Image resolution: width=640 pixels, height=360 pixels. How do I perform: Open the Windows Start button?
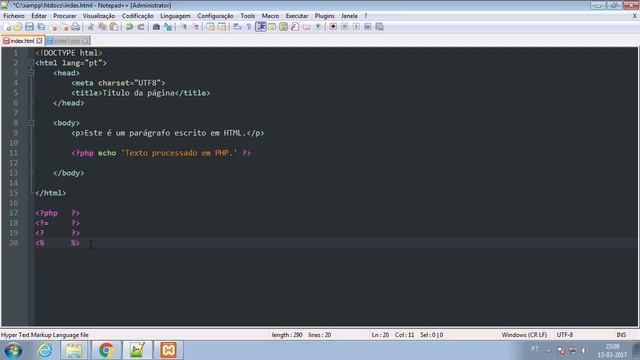[x=13, y=351]
